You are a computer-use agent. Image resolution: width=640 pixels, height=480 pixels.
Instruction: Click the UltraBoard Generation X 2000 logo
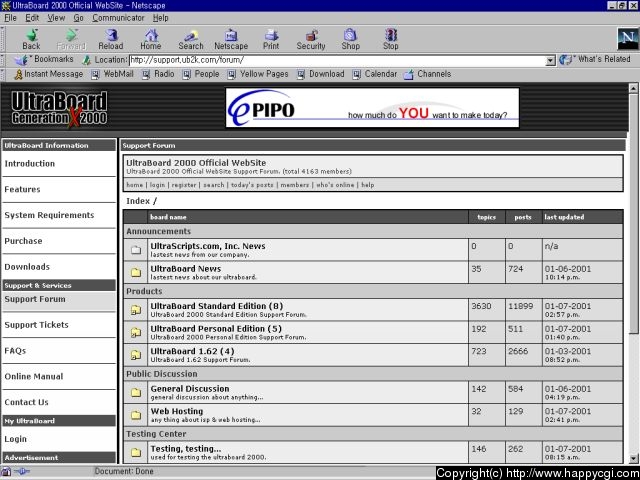coord(59,108)
